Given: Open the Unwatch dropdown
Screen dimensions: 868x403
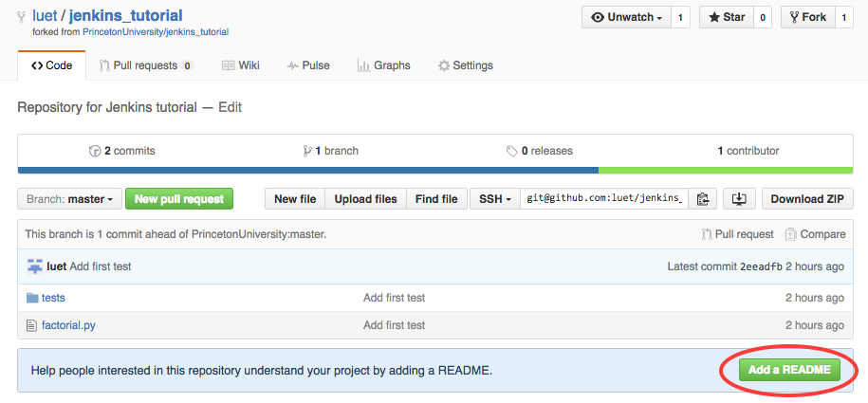Looking at the screenshot, I should tap(627, 17).
